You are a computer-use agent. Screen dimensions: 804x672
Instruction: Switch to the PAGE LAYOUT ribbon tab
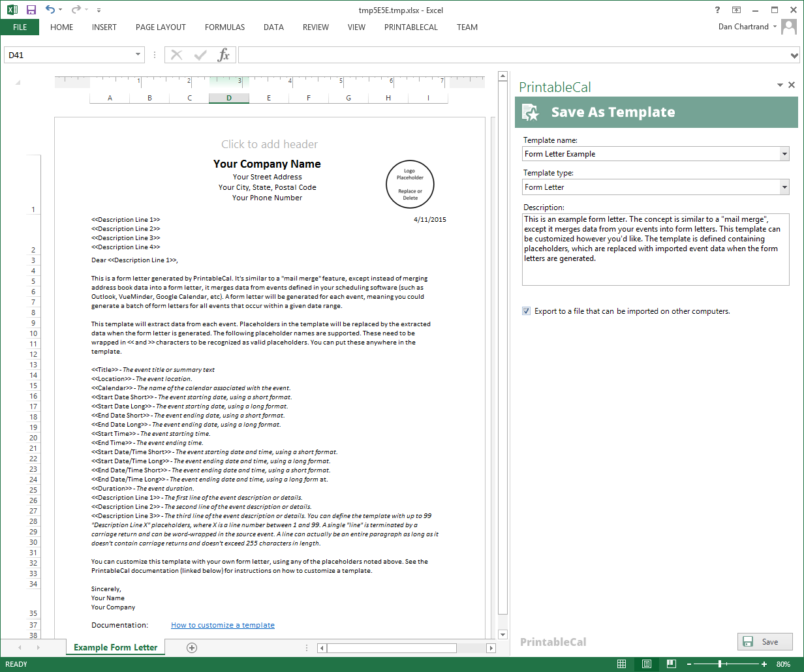161,27
